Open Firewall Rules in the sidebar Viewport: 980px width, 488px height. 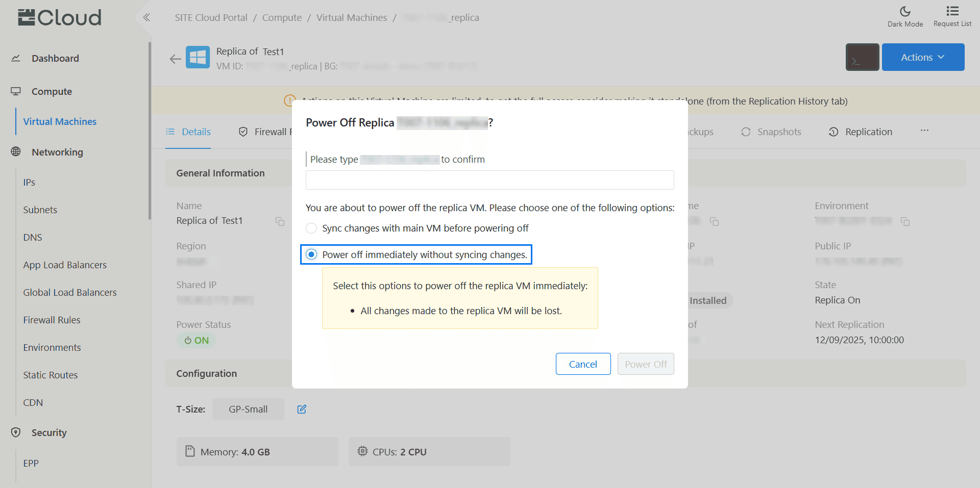(52, 320)
